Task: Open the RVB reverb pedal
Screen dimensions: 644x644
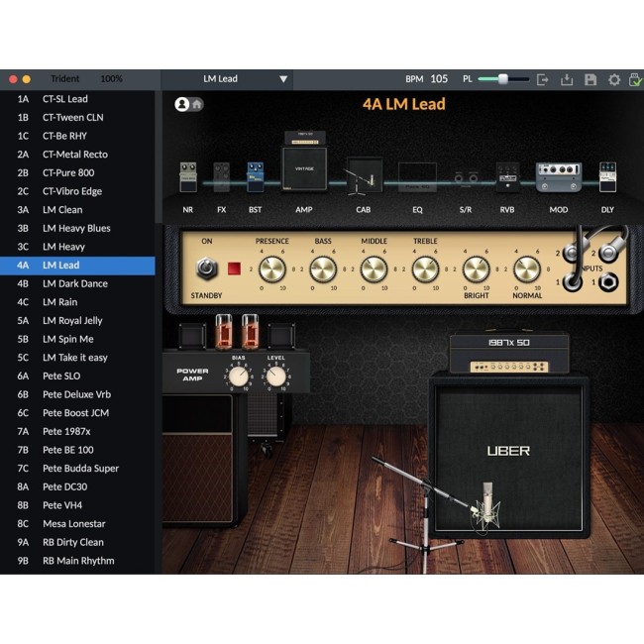Action: click(507, 176)
